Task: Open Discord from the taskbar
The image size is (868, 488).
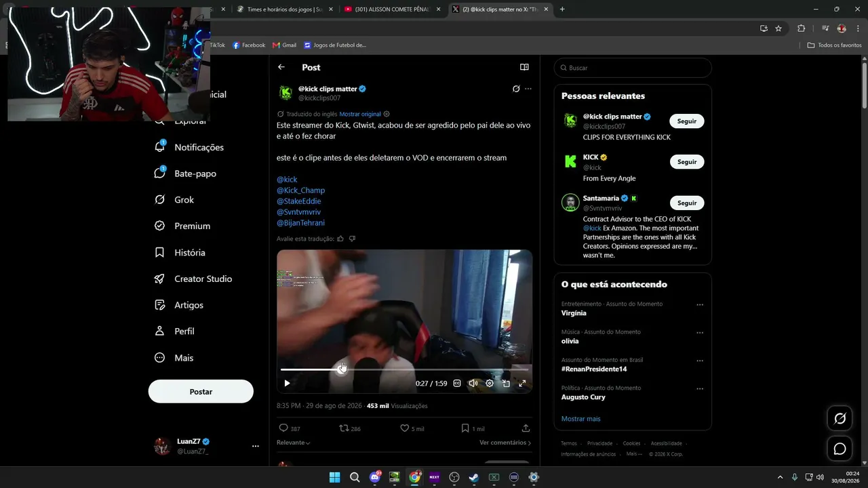Action: pos(375,477)
